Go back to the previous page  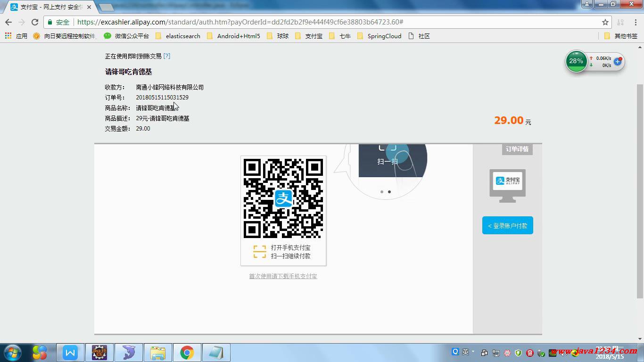(8, 22)
